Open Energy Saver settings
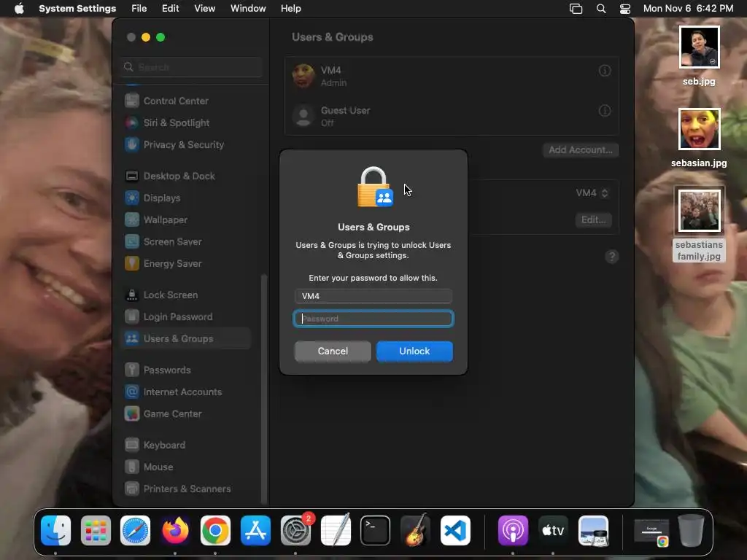This screenshot has height=560, width=747. (186, 264)
